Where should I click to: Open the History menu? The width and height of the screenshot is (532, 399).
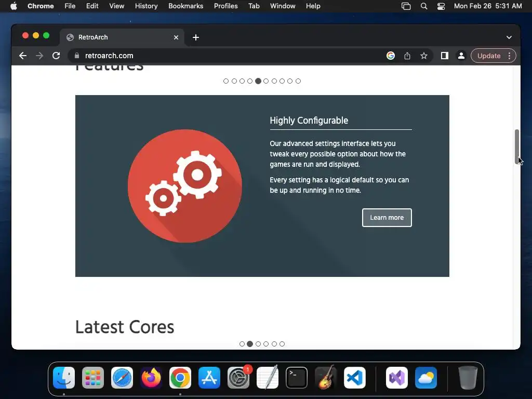[x=146, y=6]
